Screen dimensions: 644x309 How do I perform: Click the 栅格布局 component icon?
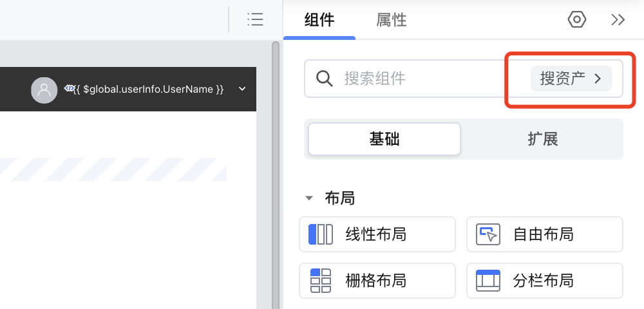pyautogui.click(x=320, y=281)
